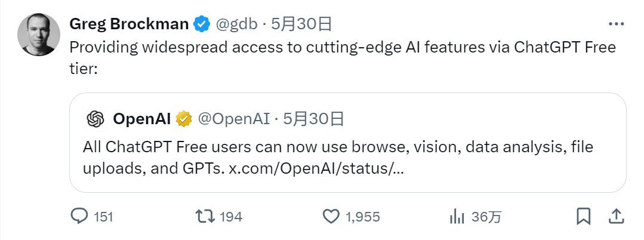
Task: Click the reply speech bubble icon
Action: click(x=79, y=216)
